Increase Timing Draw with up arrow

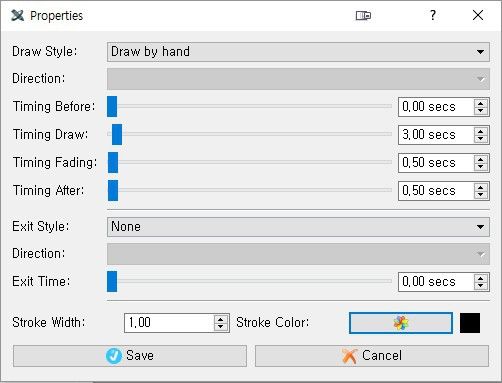click(x=480, y=131)
